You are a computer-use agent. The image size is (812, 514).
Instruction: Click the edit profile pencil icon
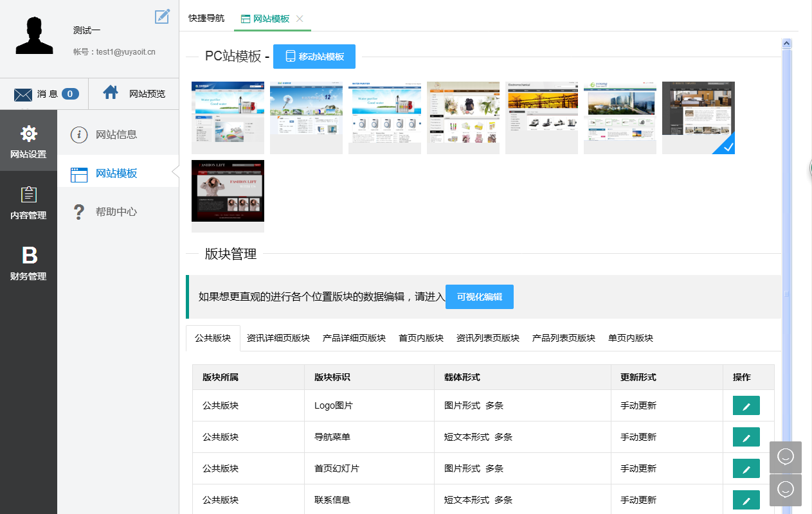click(162, 17)
